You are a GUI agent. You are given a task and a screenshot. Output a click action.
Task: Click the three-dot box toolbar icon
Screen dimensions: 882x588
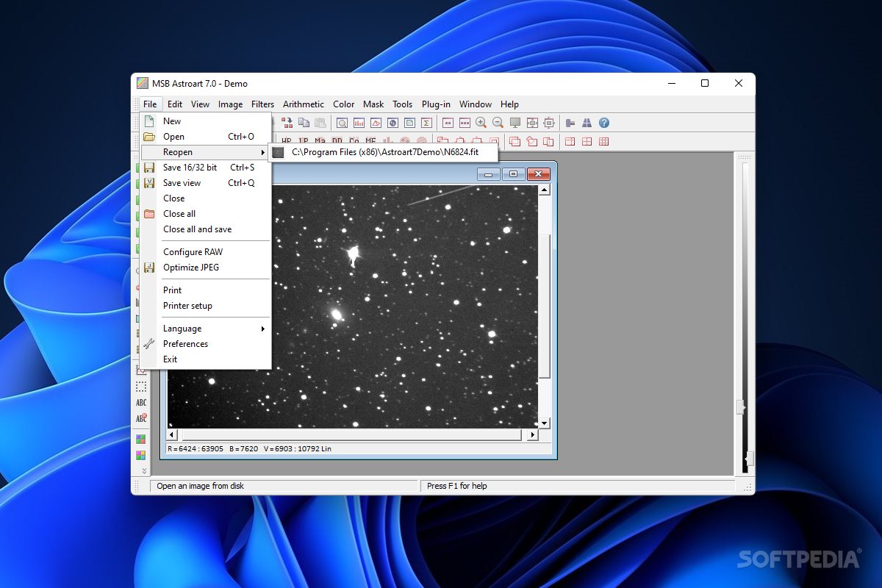(465, 123)
